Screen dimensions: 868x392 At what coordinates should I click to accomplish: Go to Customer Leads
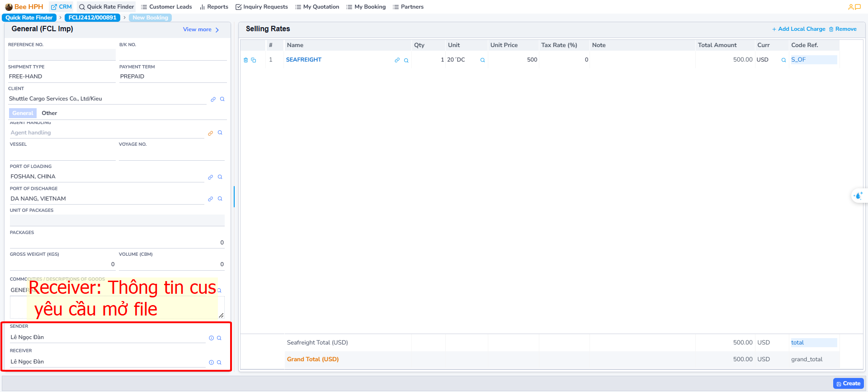point(166,7)
